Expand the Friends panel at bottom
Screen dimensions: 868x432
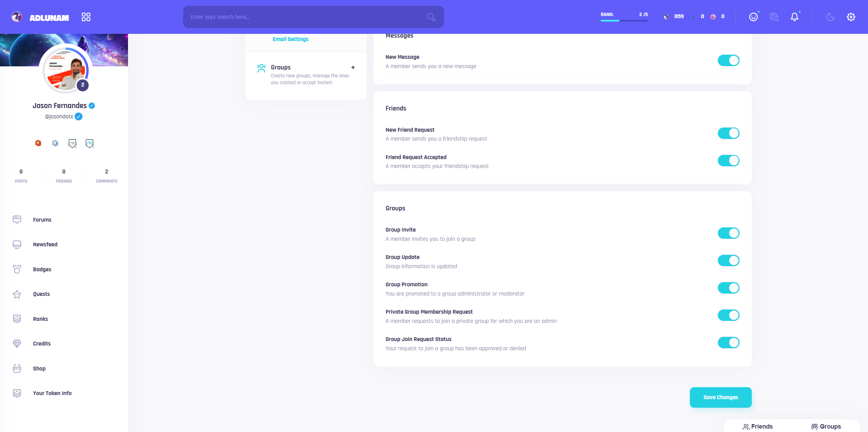tap(757, 427)
